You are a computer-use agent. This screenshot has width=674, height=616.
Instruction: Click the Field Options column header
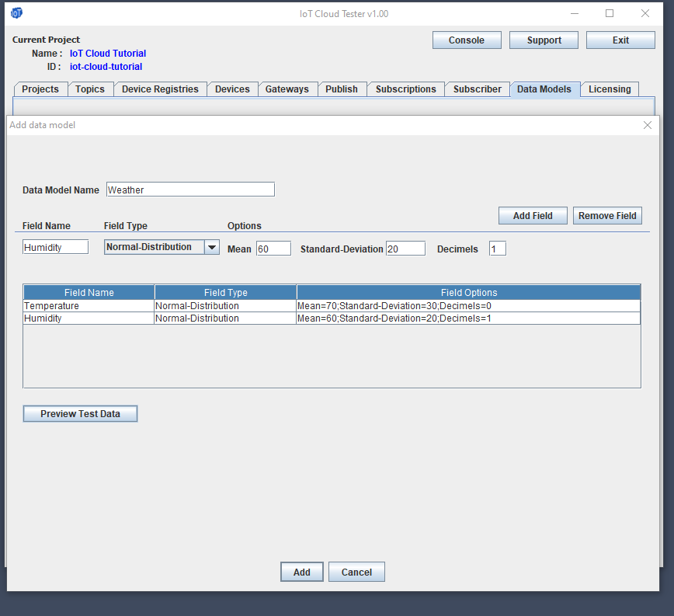coord(468,292)
